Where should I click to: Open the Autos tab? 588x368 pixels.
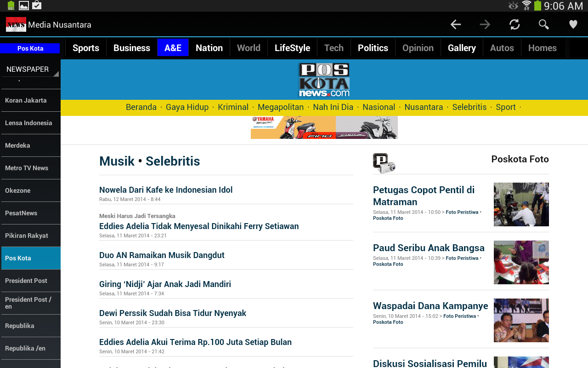click(502, 48)
